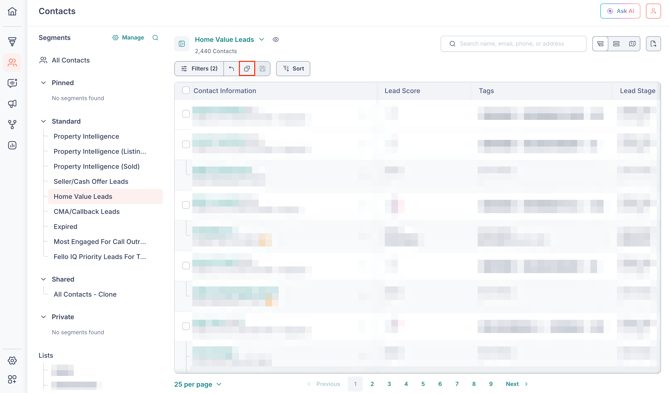Click the clone segment icon beside Filters

point(247,68)
